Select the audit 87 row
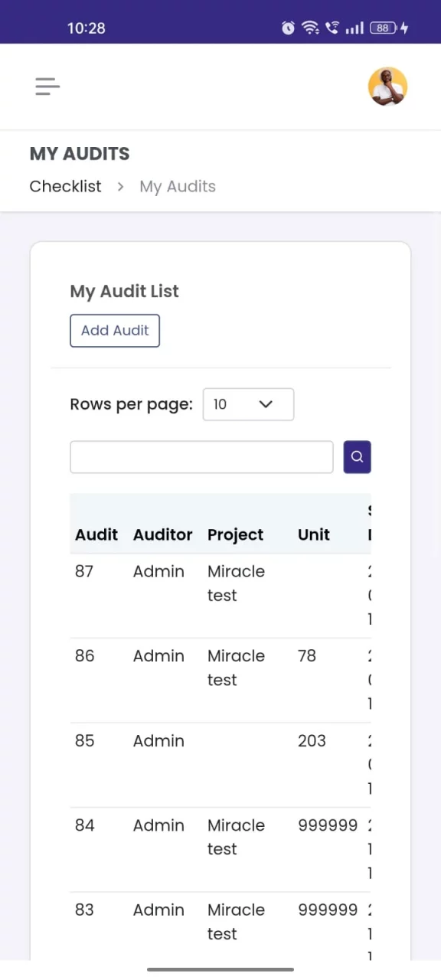The width and height of the screenshot is (441, 980). pyautogui.click(x=220, y=596)
